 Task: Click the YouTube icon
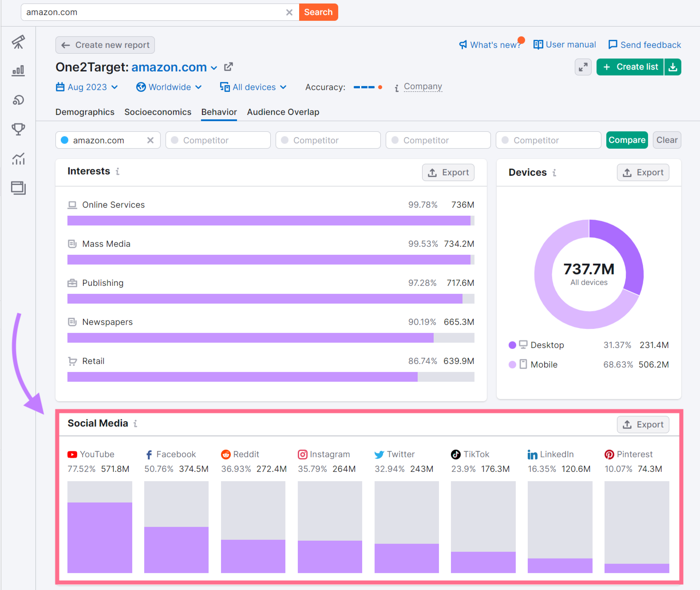(x=72, y=455)
